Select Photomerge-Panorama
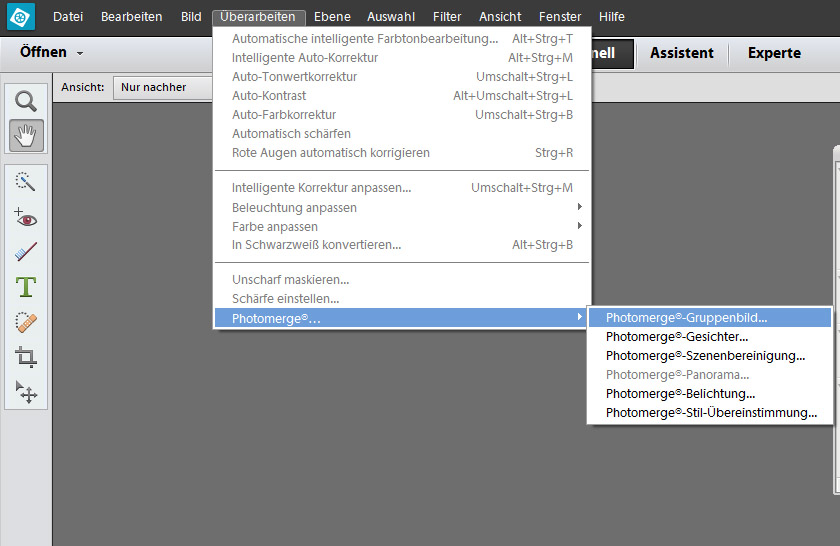 pos(710,375)
